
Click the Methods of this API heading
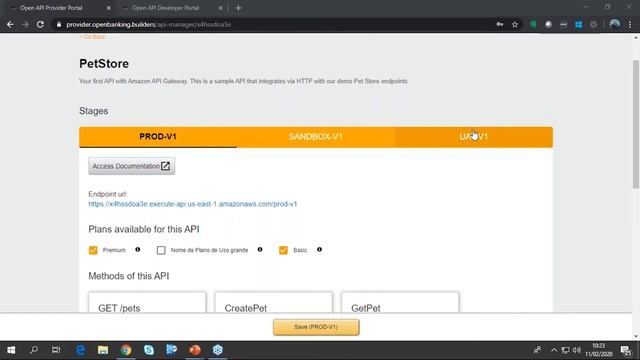tap(129, 276)
